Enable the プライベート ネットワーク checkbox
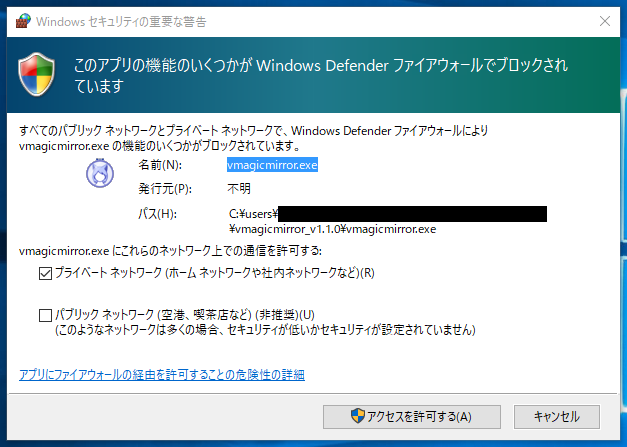 pyautogui.click(x=45, y=273)
